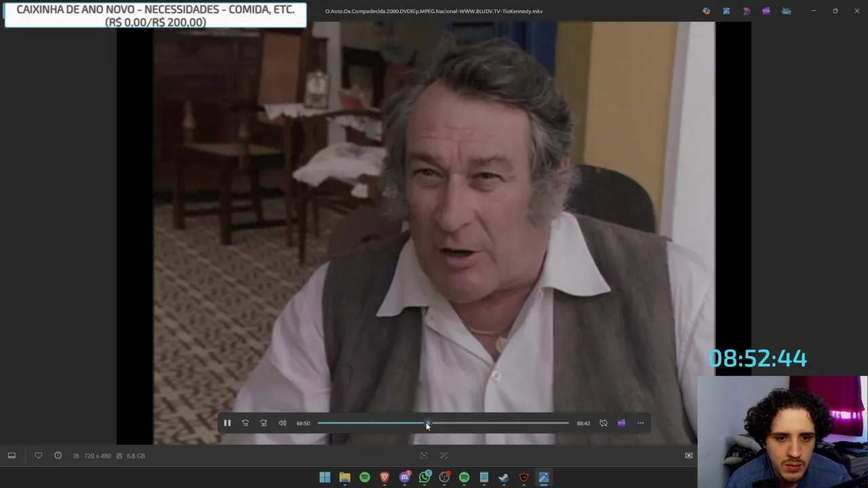Open Notepad from the taskbar
The width and height of the screenshot is (868, 488).
point(484,477)
